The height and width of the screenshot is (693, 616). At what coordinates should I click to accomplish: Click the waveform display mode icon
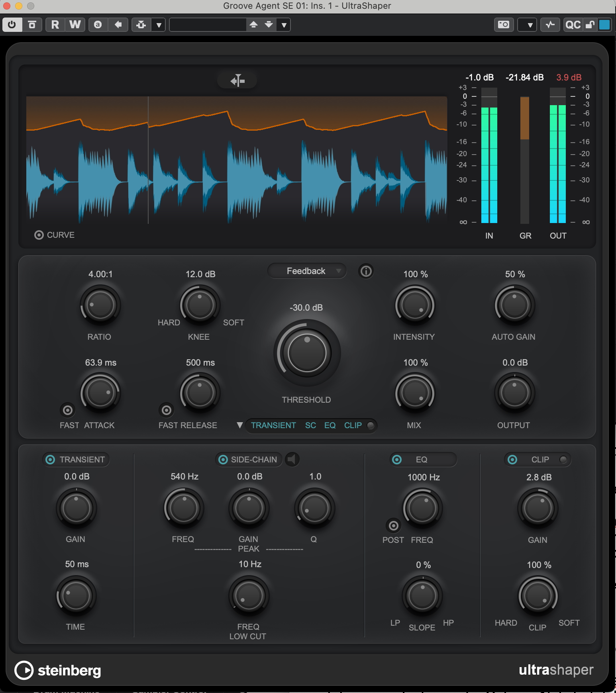coord(237,80)
